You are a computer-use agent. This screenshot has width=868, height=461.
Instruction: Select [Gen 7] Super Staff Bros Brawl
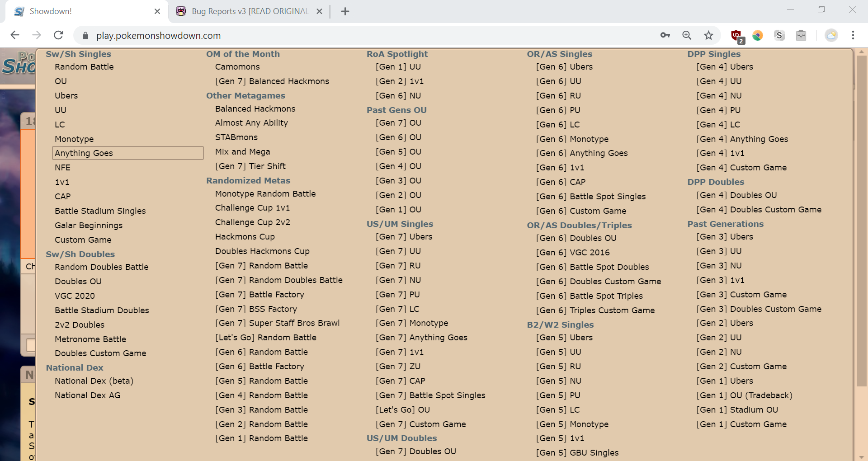pos(277,323)
